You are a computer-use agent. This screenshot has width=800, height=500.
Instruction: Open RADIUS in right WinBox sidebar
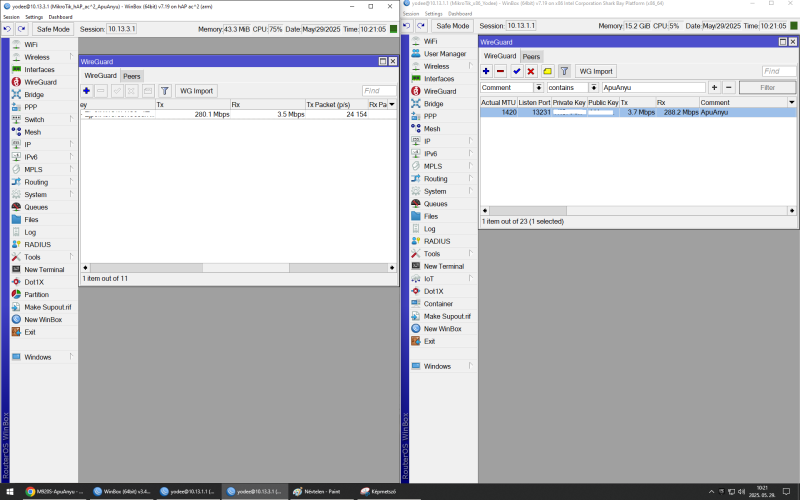click(x=437, y=241)
